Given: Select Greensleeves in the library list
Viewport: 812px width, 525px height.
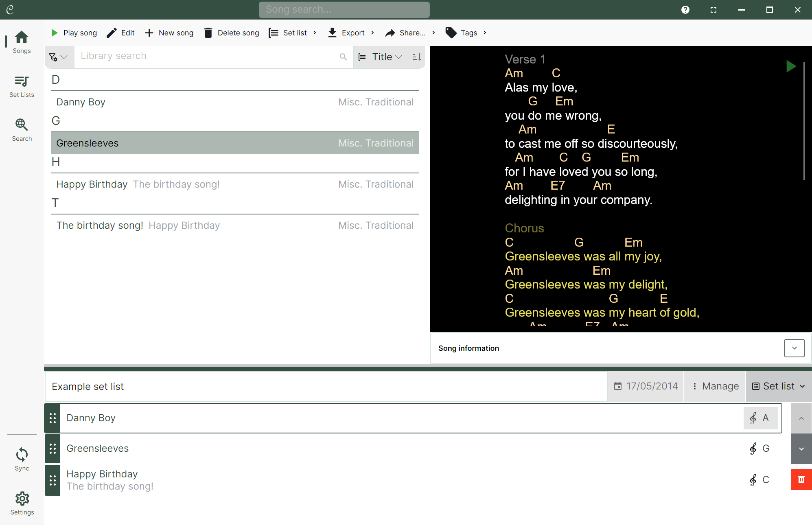Looking at the screenshot, I should [x=235, y=143].
